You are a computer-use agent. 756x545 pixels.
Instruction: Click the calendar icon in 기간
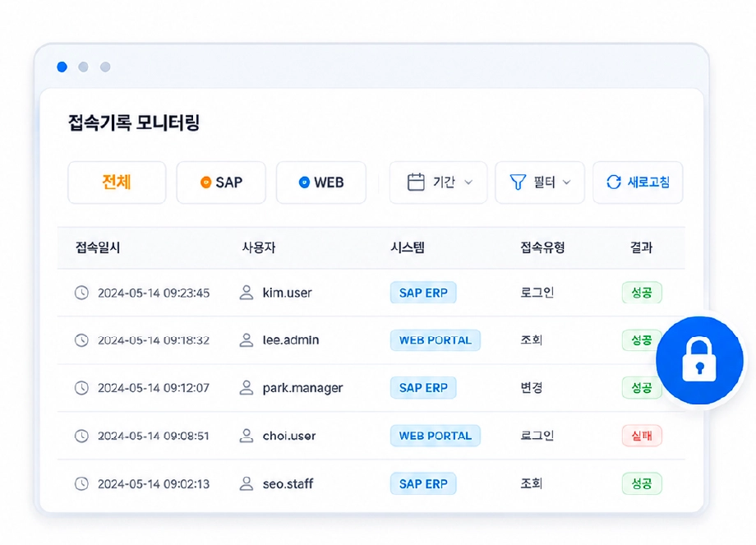tap(416, 182)
